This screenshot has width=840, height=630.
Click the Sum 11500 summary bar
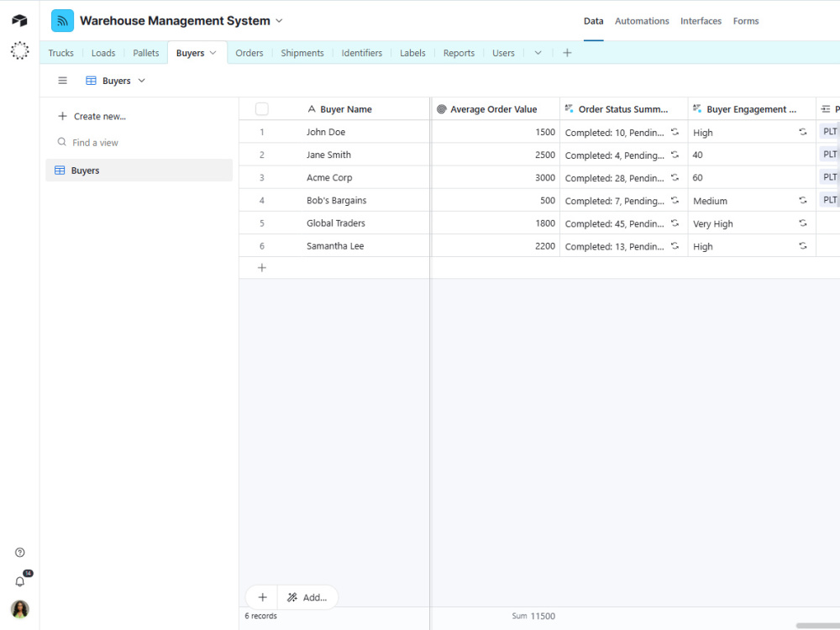(x=533, y=616)
